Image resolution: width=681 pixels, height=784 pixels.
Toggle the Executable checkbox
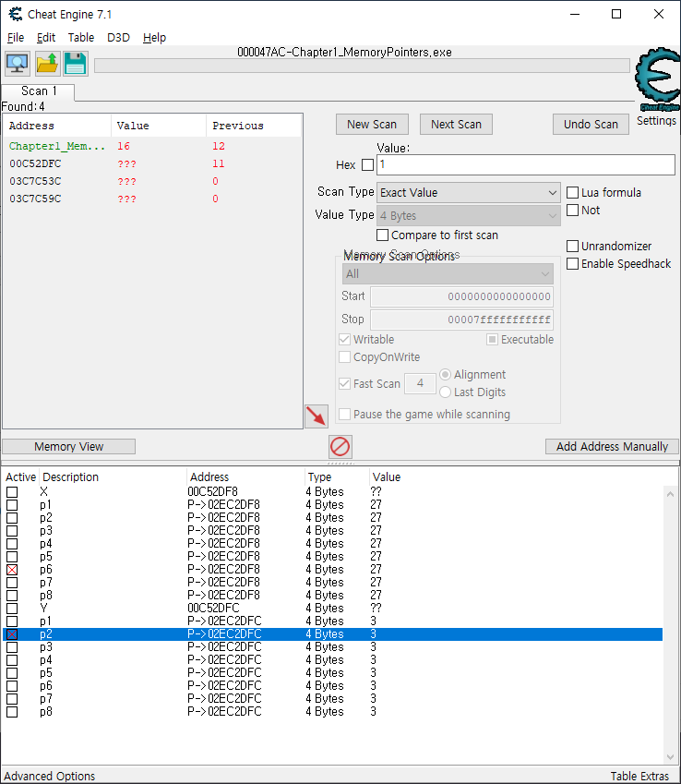(492, 340)
